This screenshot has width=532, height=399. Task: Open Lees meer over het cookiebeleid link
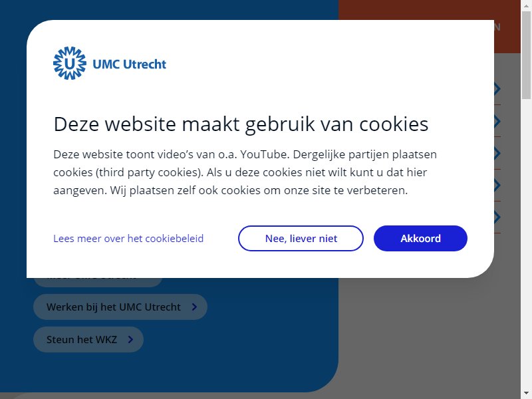click(x=128, y=239)
